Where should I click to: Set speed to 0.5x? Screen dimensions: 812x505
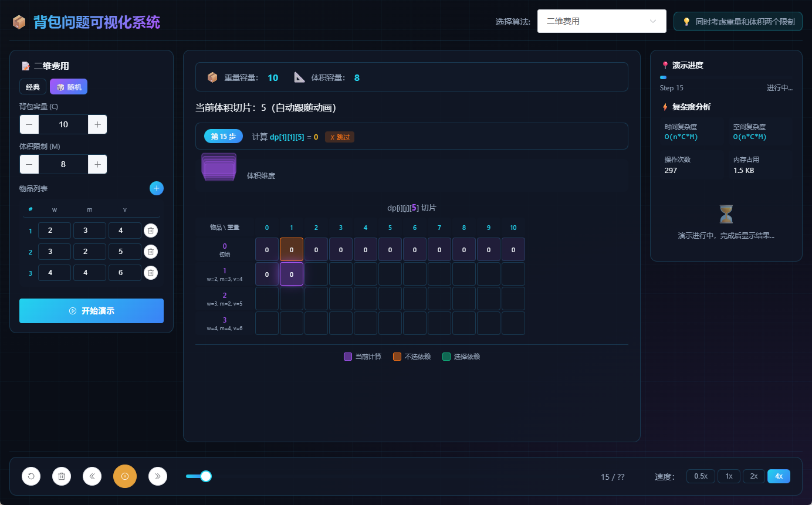pos(701,476)
